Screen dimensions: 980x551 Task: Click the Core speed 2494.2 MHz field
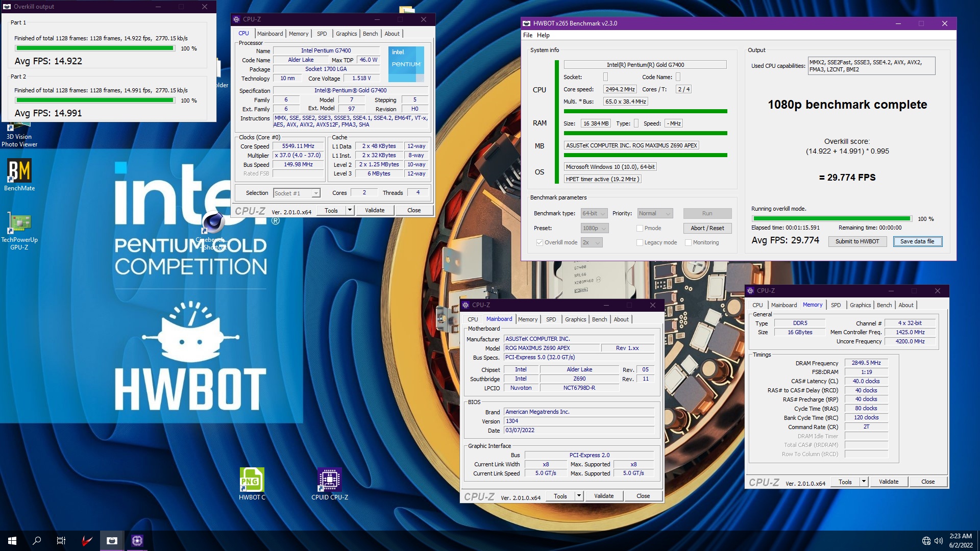click(620, 89)
